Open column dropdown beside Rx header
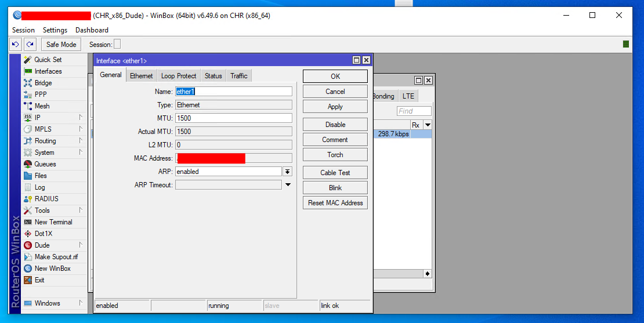The height and width of the screenshot is (323, 644). click(x=428, y=125)
